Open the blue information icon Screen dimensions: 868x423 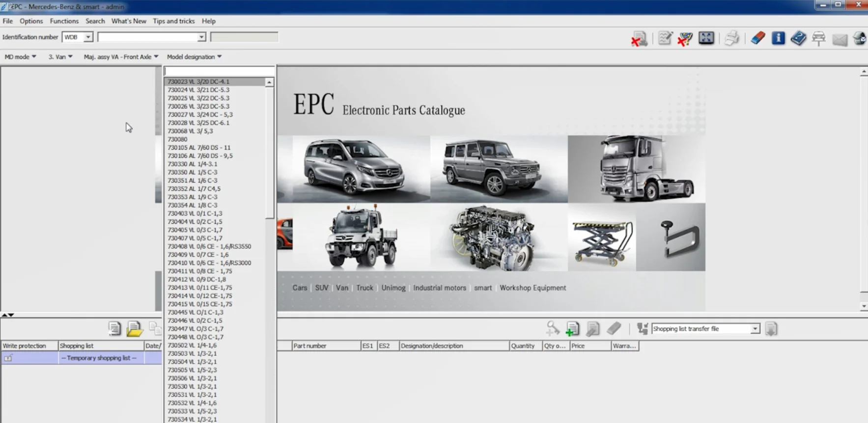pyautogui.click(x=778, y=38)
